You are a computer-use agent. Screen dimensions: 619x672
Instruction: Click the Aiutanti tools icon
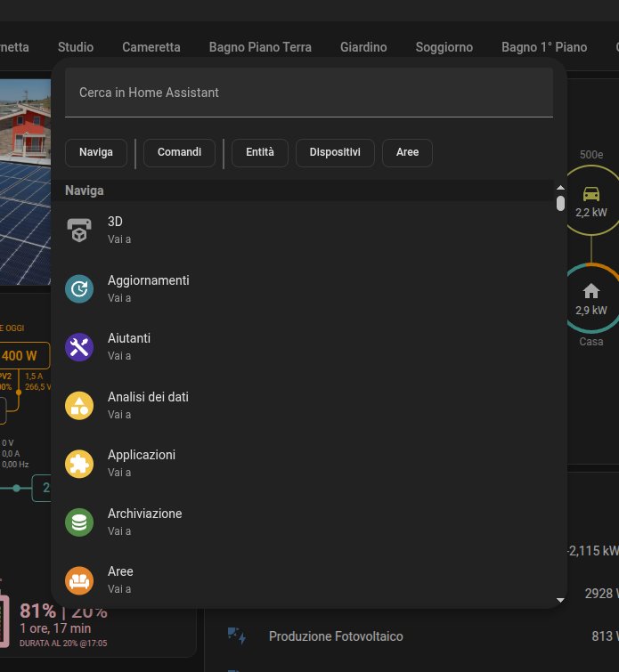click(79, 347)
